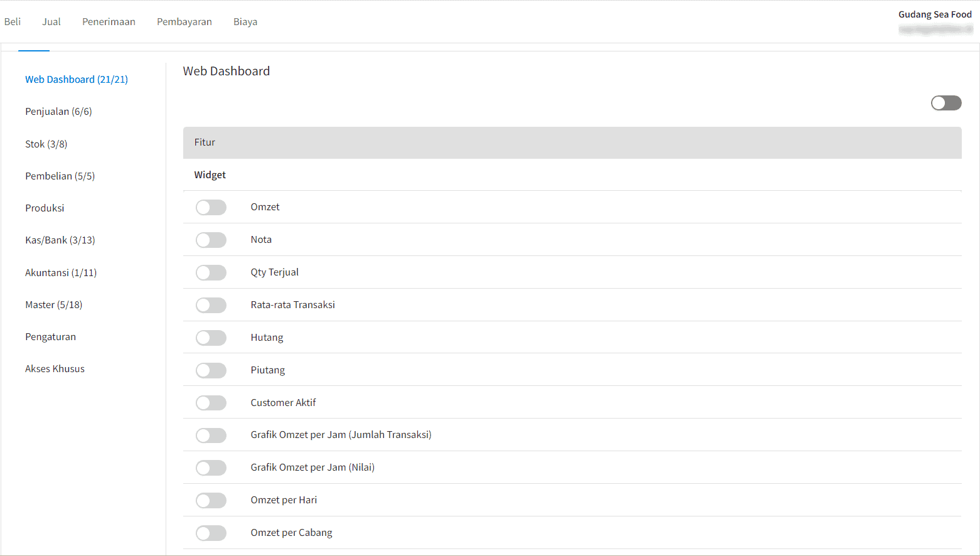Image resolution: width=980 pixels, height=556 pixels.
Task: Open the Beli tab
Action: pyautogui.click(x=13, y=22)
